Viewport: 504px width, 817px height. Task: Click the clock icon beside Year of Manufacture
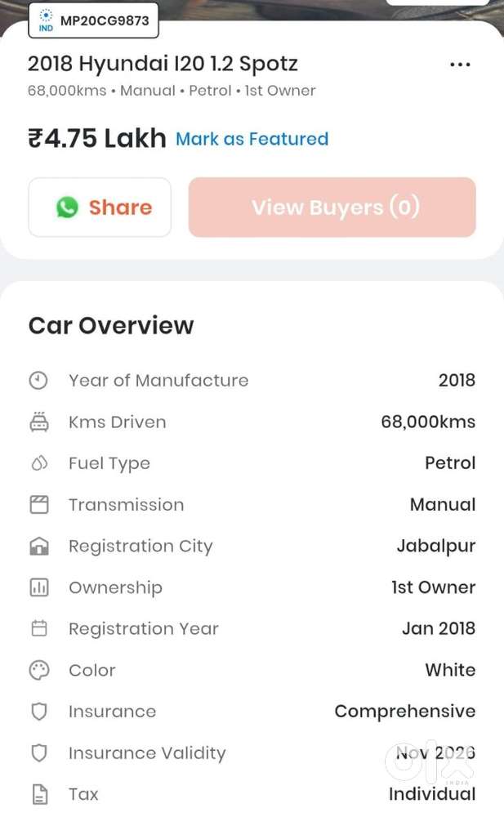click(38, 379)
